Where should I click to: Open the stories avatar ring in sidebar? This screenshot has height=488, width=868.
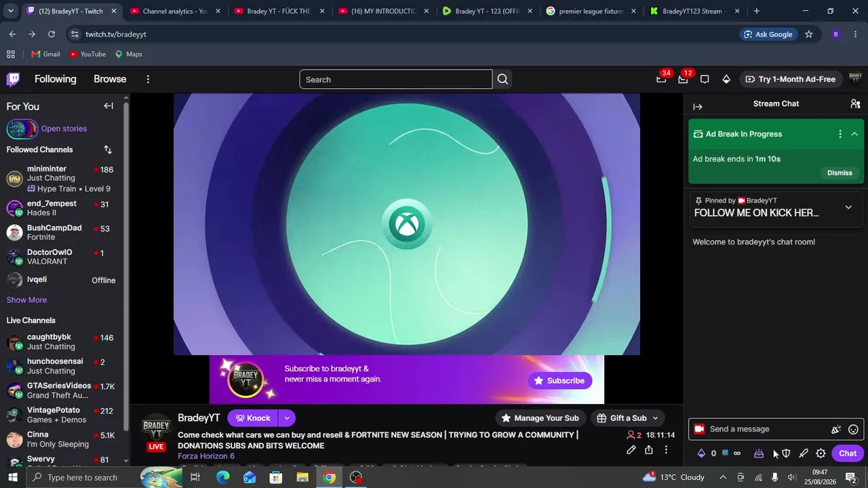(x=22, y=129)
